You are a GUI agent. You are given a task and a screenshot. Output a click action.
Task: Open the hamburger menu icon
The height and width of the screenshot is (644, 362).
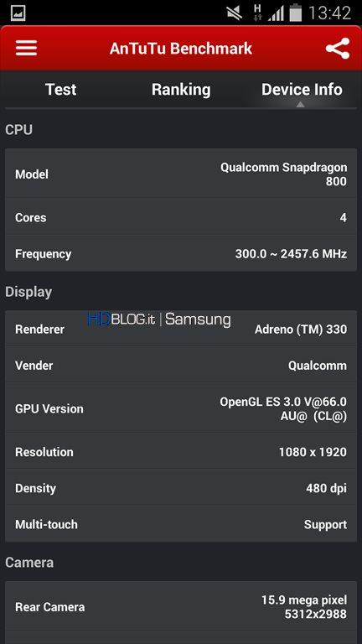coord(26,48)
